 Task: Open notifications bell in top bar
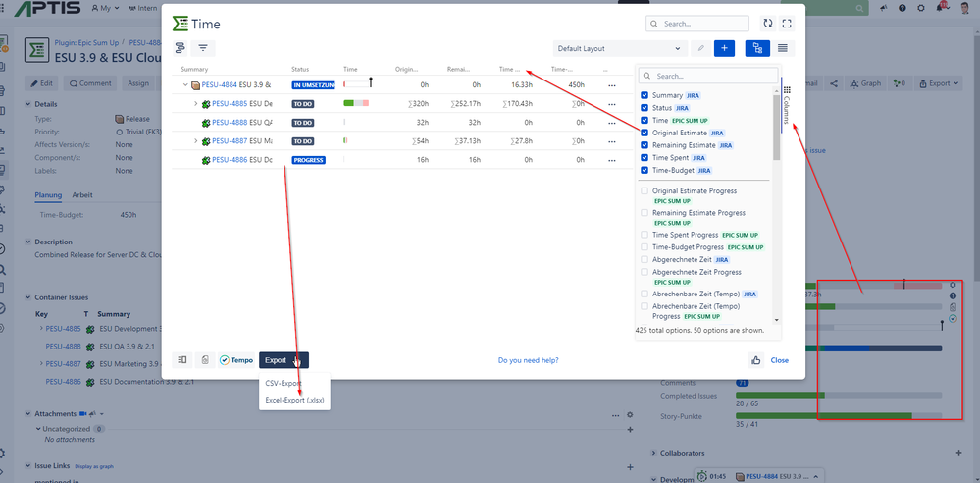point(941,7)
